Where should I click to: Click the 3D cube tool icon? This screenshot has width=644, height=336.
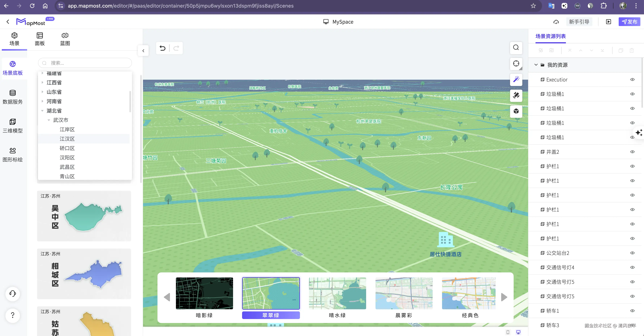tap(516, 111)
